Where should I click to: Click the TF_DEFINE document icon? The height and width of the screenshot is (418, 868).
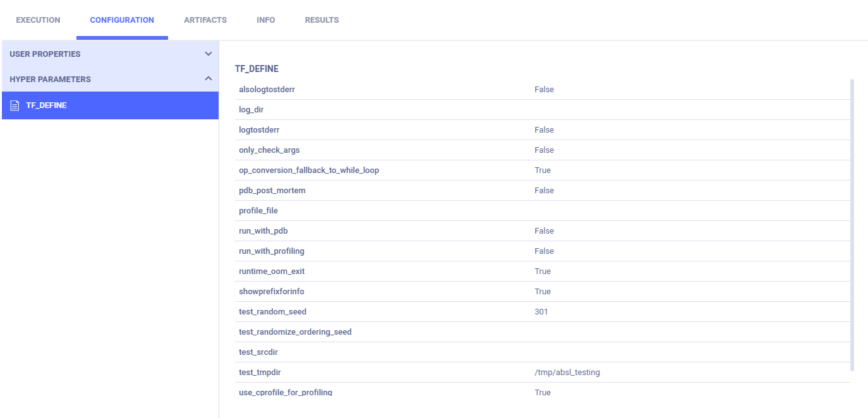pos(15,105)
